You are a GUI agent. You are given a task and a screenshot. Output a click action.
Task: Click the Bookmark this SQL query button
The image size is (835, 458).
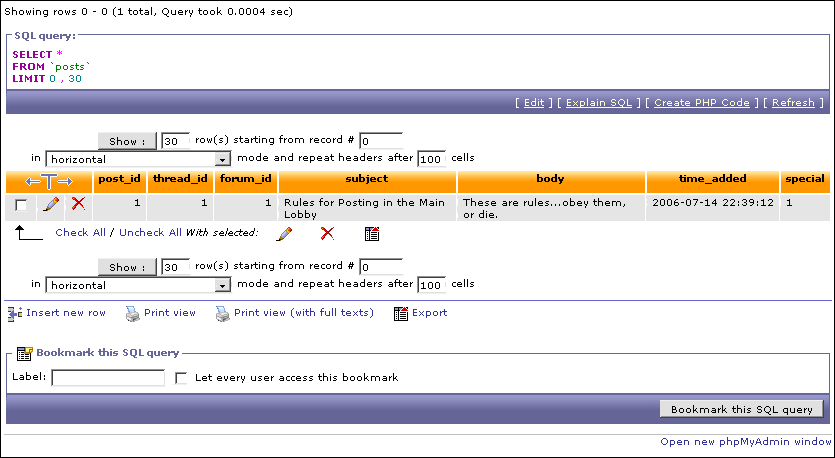[x=741, y=410]
